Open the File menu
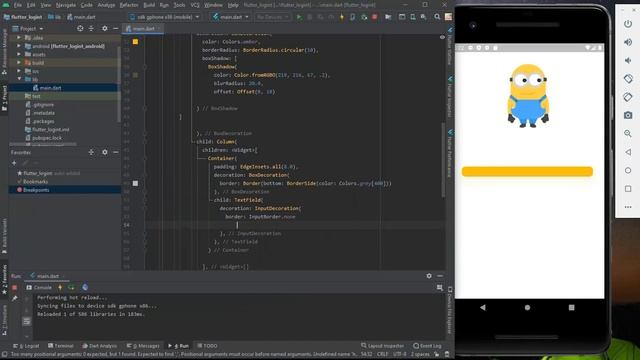The width and height of the screenshot is (640, 360). [18, 5]
